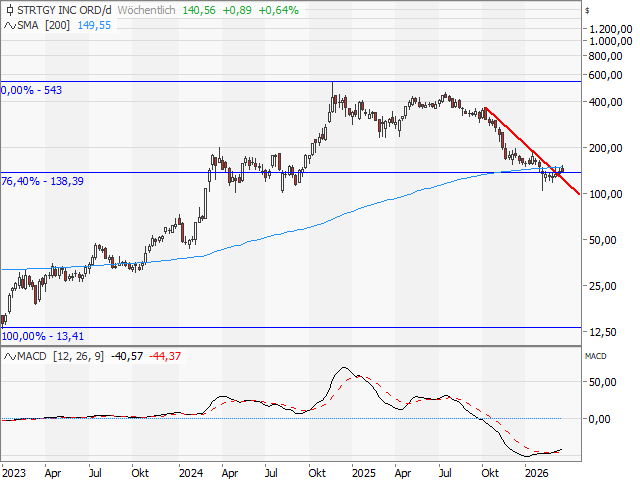Click the 12,50 price axis label

[x=602, y=332]
